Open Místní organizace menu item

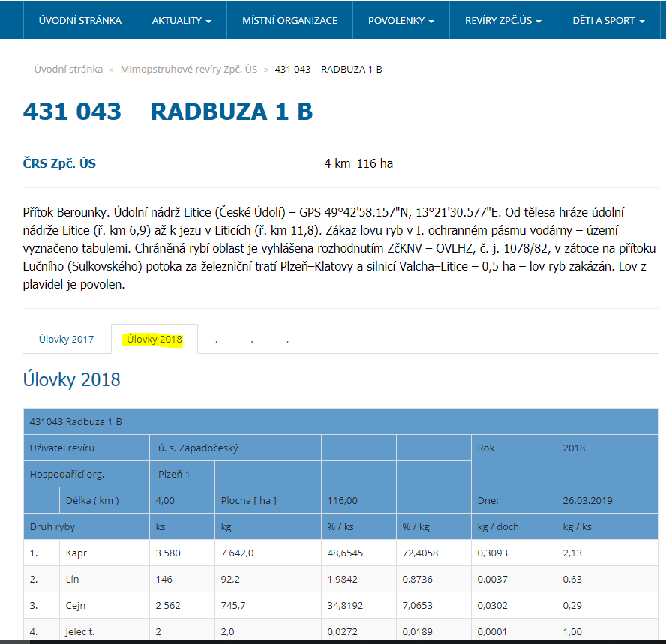point(289,20)
